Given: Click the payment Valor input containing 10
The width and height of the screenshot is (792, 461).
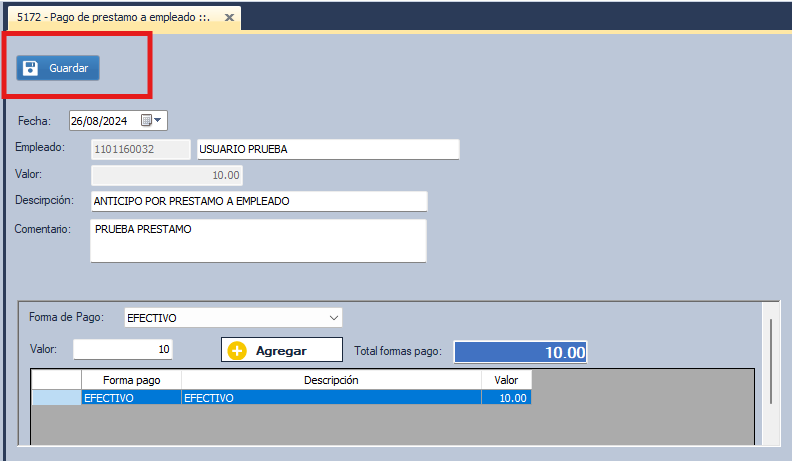Looking at the screenshot, I should 123,349.
